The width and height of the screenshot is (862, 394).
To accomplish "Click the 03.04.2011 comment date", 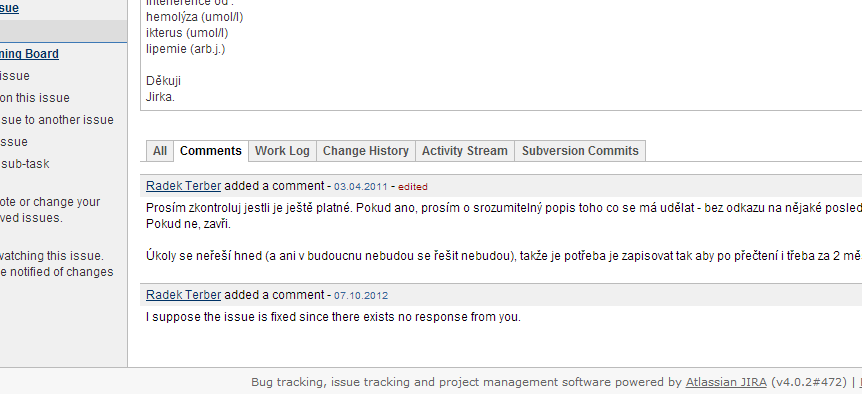I will point(361,187).
